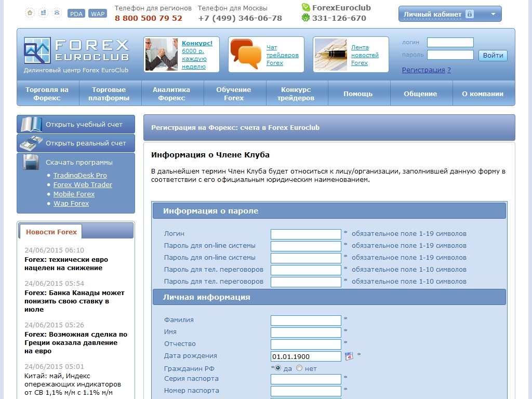Image resolution: width=532 pixels, height=399 pixels.
Task: Select 'да' for Гражданин РФ
Action: point(278,368)
